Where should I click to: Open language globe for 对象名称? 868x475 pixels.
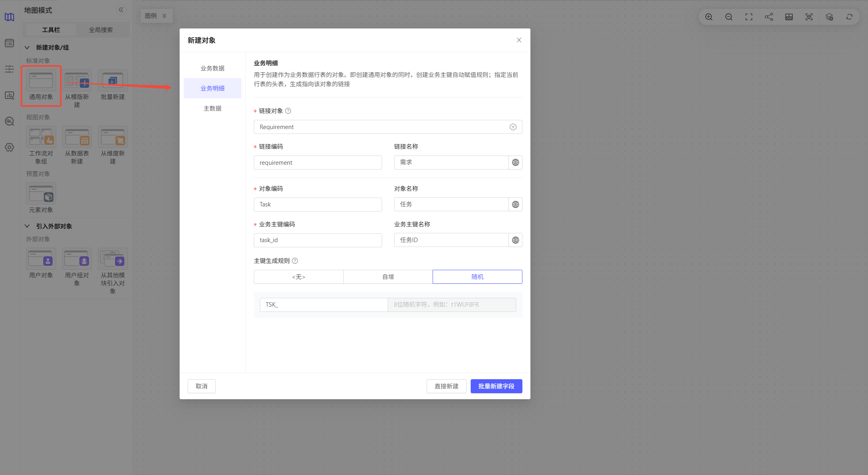click(516, 204)
